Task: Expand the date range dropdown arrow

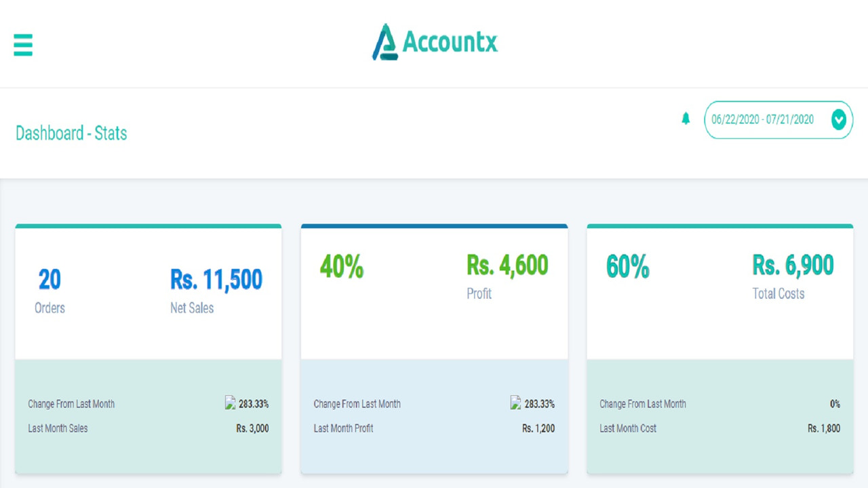Action: coord(839,120)
